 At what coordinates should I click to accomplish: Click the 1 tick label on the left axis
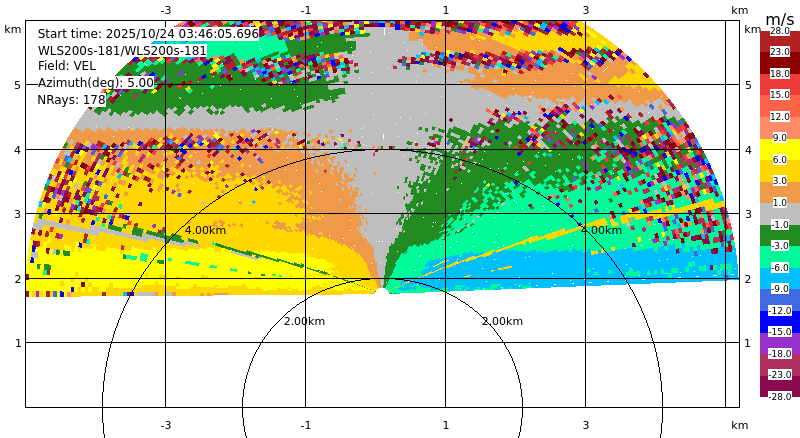click(x=18, y=343)
